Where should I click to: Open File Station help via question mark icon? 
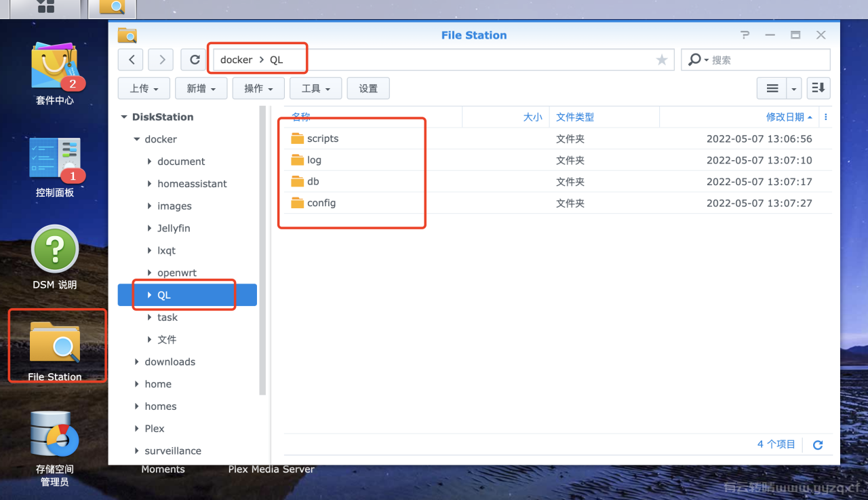(x=745, y=35)
